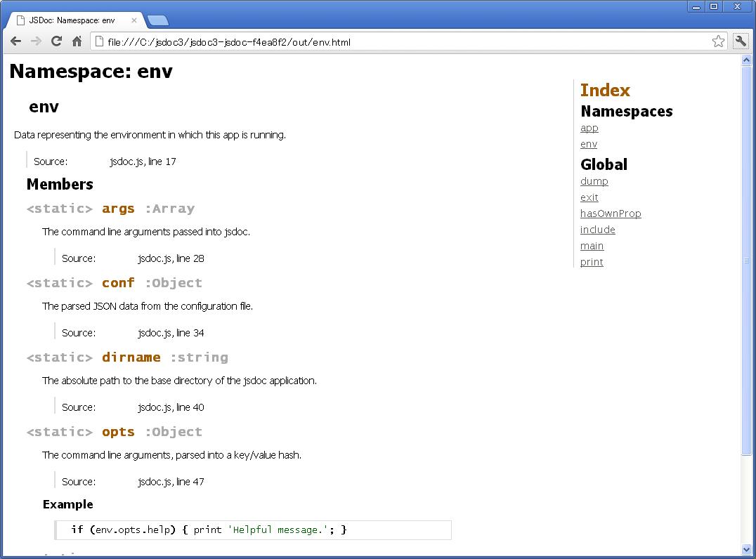The height and width of the screenshot is (559, 756).
Task: Click the forward navigation arrow
Action: tap(36, 41)
